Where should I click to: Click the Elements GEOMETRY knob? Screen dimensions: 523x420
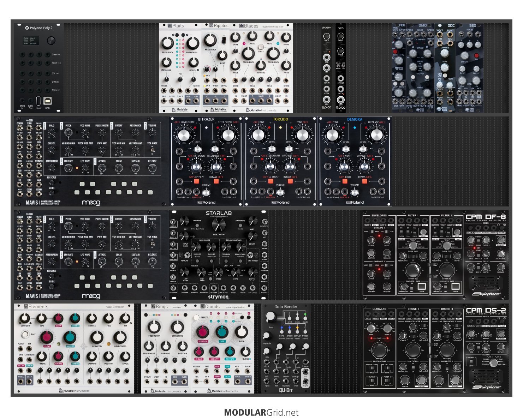pyautogui.click(x=97, y=337)
